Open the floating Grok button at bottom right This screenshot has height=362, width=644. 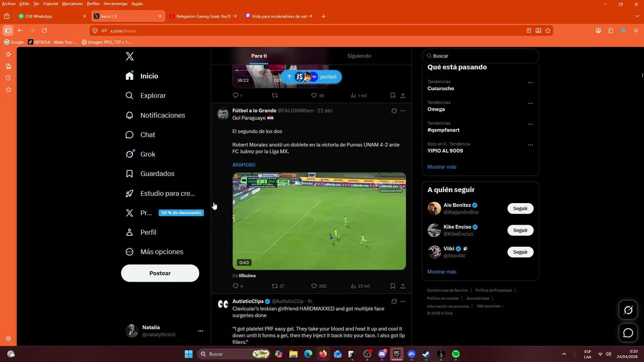tap(628, 310)
